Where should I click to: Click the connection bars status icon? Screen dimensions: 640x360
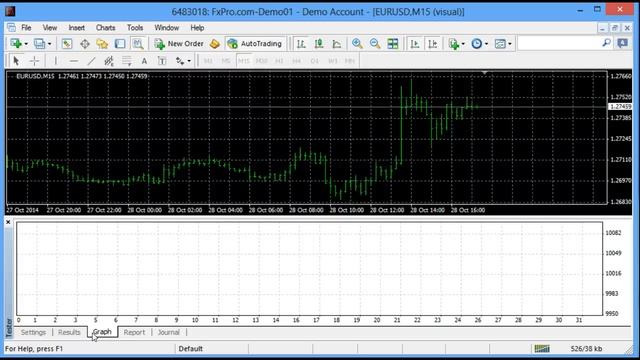(542, 349)
